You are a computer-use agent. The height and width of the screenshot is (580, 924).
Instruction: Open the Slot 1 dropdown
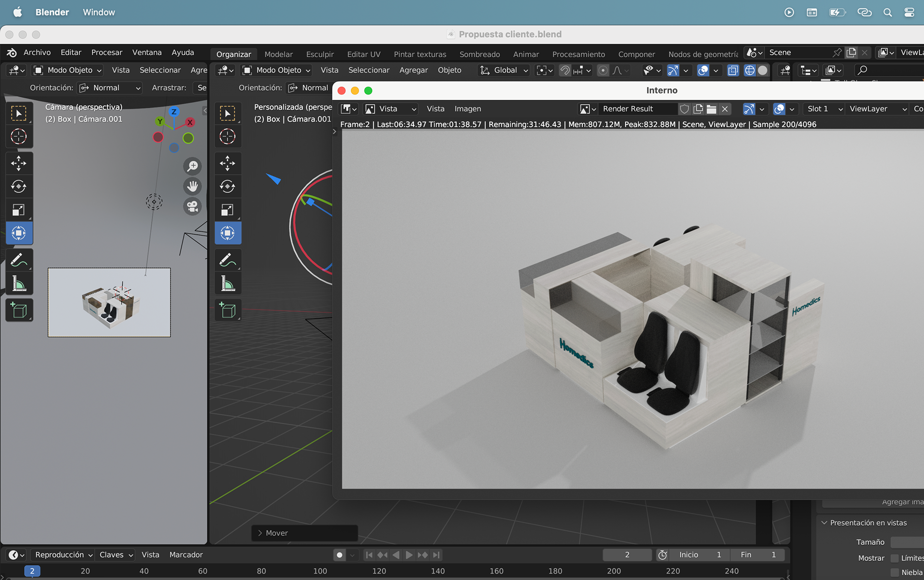[824, 109]
